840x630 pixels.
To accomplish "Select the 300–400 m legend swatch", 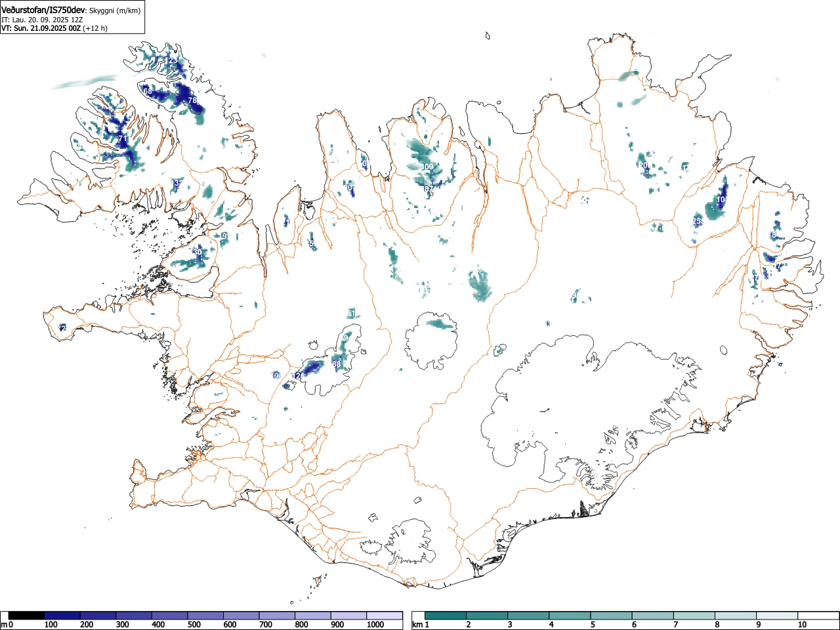I will [x=134, y=616].
